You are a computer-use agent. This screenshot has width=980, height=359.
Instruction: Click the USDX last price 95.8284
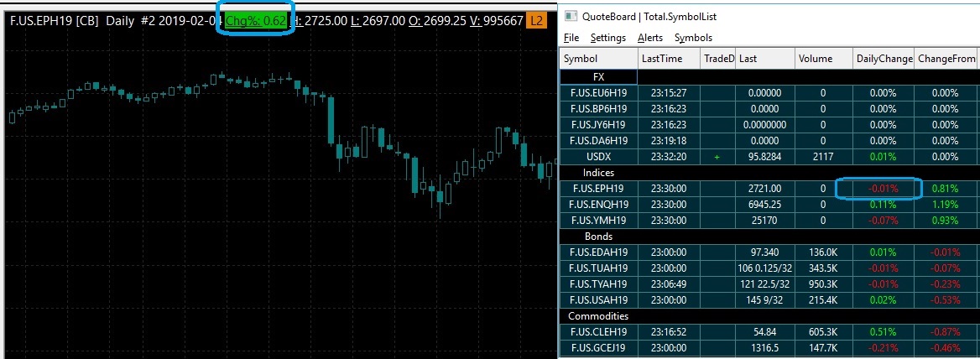point(765,157)
